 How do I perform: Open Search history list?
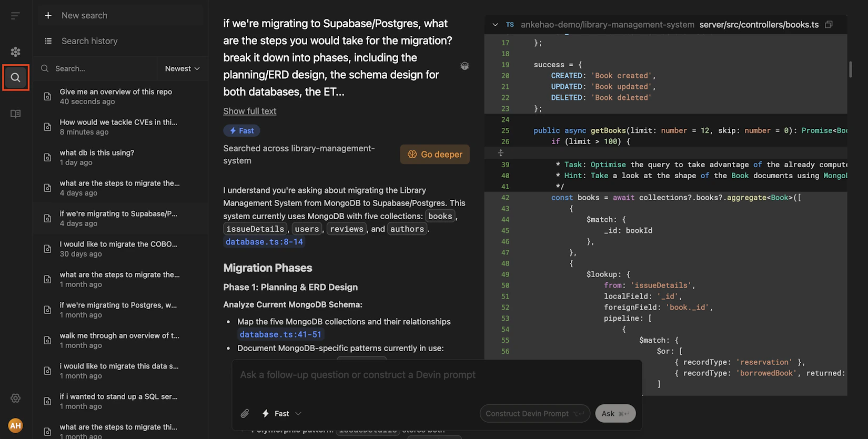[120, 41]
